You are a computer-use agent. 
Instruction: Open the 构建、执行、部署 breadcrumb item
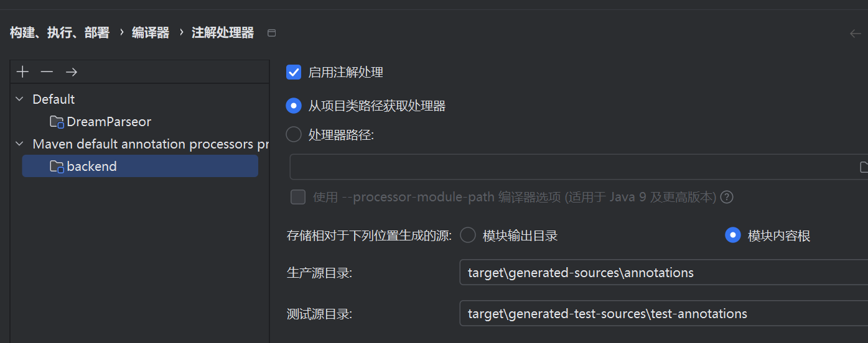coord(60,33)
